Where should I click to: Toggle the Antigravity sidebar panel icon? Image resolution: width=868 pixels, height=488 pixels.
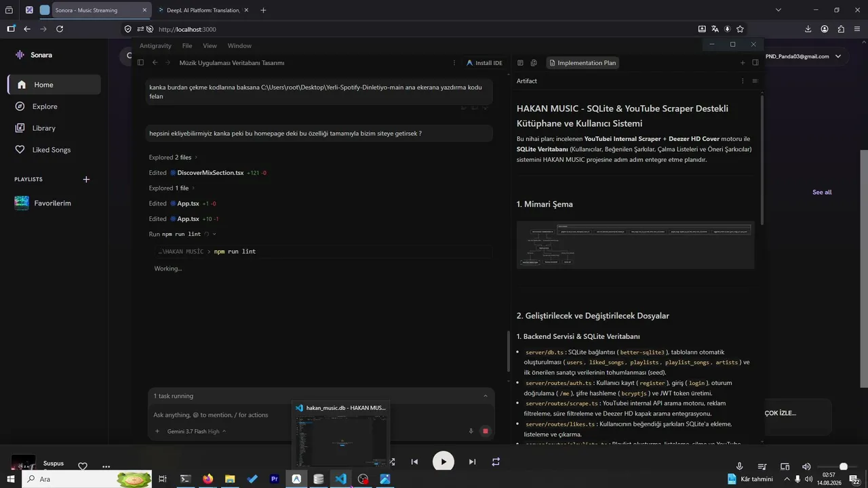[140, 62]
